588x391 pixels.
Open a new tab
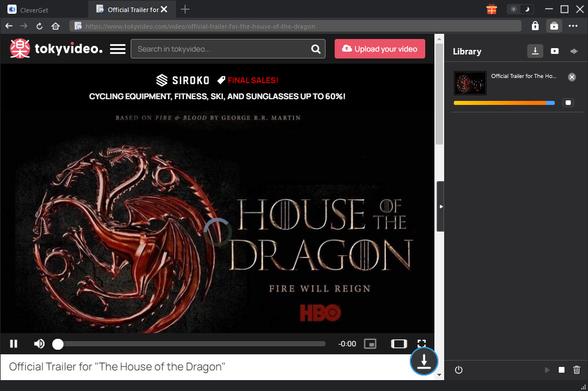tap(185, 9)
